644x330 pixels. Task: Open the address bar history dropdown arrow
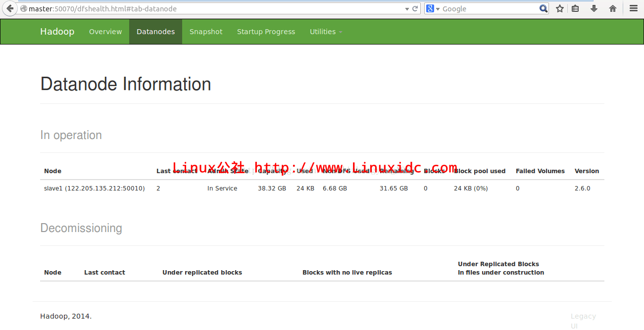coord(407,8)
